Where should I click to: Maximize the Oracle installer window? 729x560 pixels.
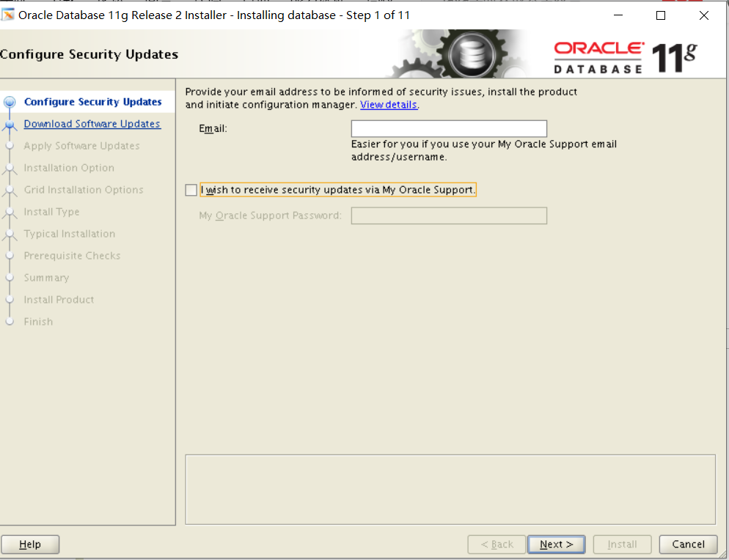click(x=661, y=15)
